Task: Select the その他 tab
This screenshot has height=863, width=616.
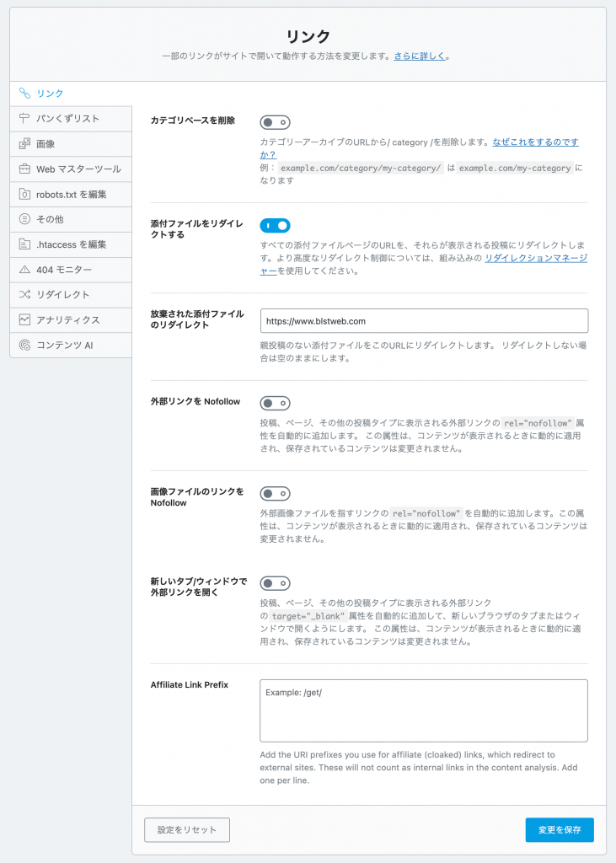Action: pyautogui.click(x=71, y=219)
